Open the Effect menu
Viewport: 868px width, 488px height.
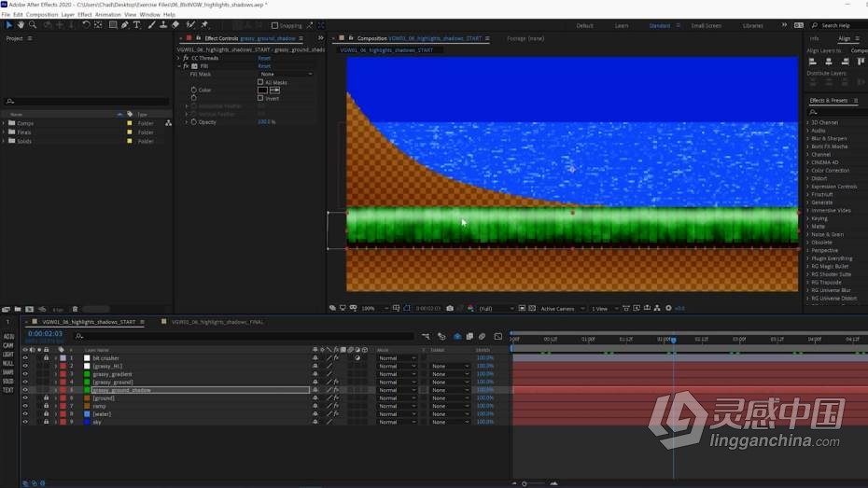pos(85,14)
